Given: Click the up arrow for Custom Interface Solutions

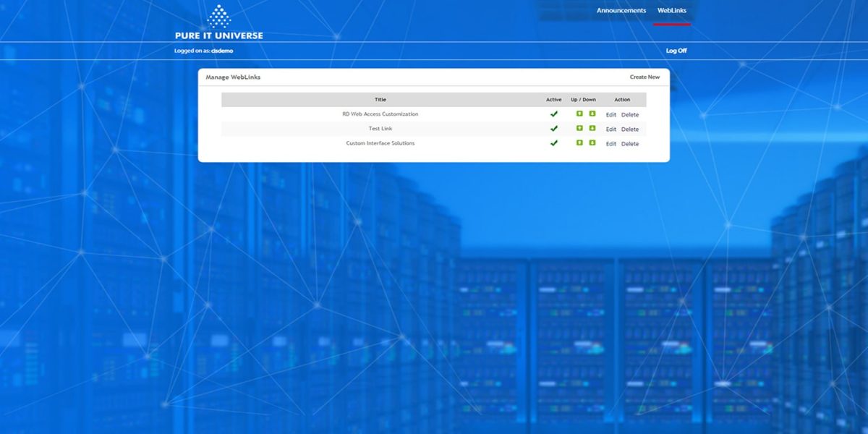Looking at the screenshot, I should pyautogui.click(x=579, y=143).
